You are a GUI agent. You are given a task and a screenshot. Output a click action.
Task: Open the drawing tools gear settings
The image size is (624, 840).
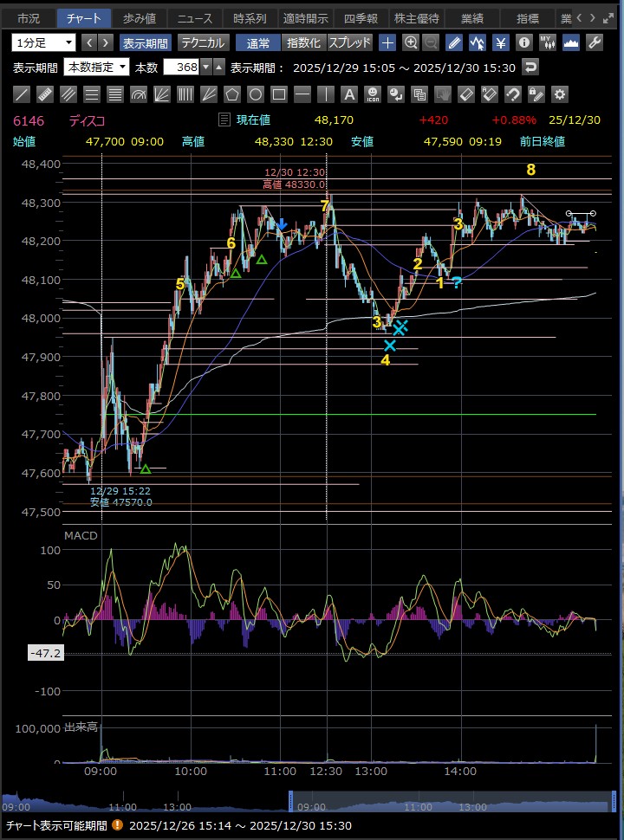(560, 94)
